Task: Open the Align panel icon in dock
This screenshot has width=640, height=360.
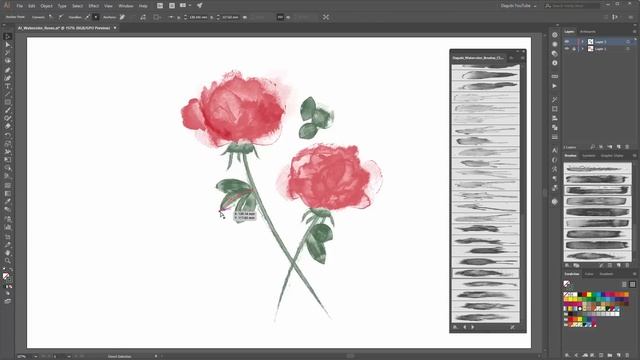Action: click(x=555, y=118)
